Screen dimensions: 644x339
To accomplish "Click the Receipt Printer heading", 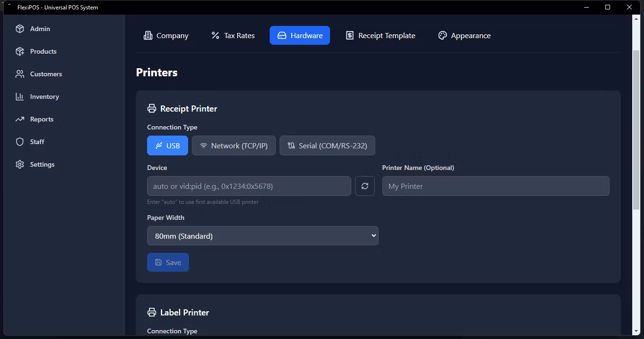I will (x=189, y=108).
